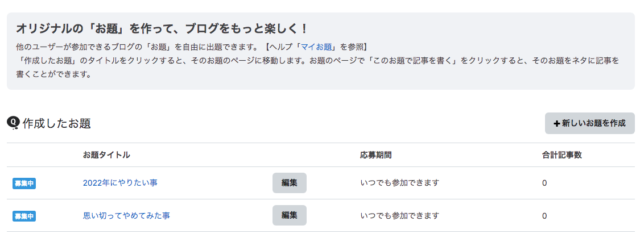Click the article count 0 for 2022年にやりたい事
Image resolution: width=644 pixels, height=242 pixels.
[544, 183]
